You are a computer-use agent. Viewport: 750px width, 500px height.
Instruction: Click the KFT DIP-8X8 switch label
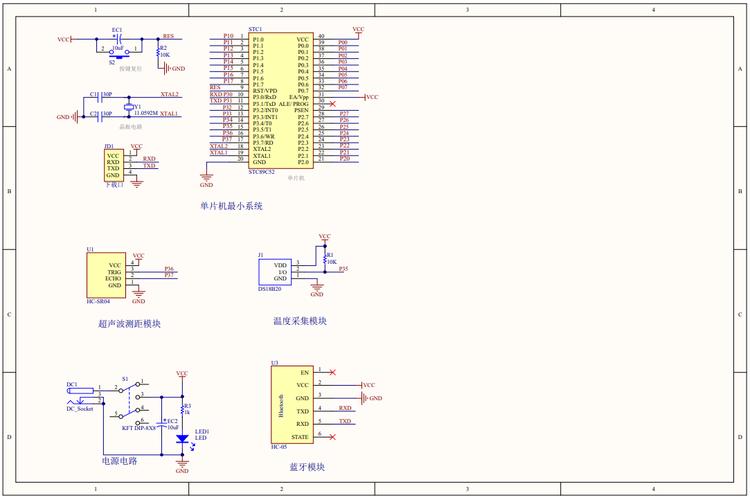coord(139,428)
